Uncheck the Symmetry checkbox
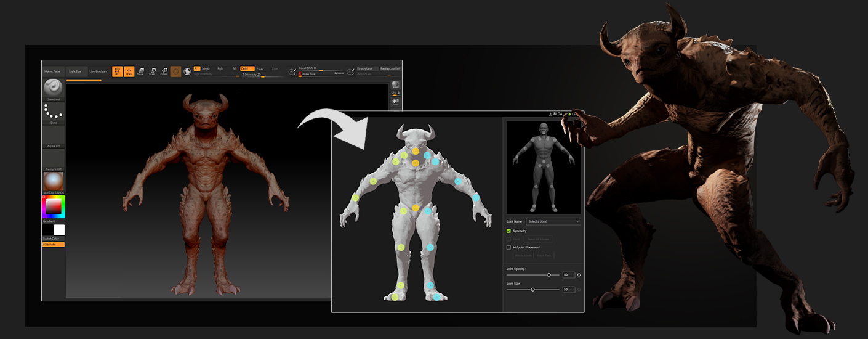This screenshot has width=868, height=339. pos(508,231)
